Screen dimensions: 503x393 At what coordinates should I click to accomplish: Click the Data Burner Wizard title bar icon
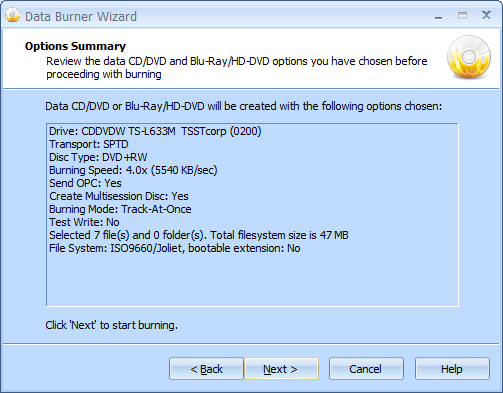13,15
